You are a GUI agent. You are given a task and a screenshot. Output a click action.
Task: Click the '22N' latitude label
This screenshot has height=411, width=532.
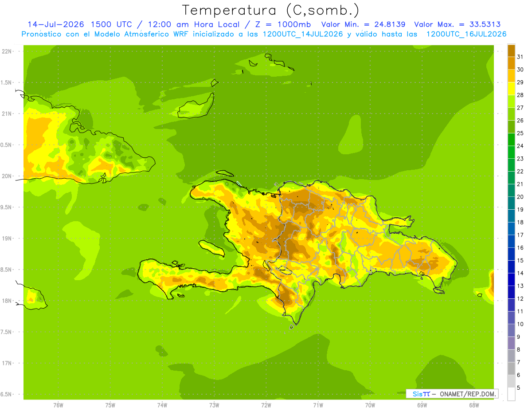[7, 51]
